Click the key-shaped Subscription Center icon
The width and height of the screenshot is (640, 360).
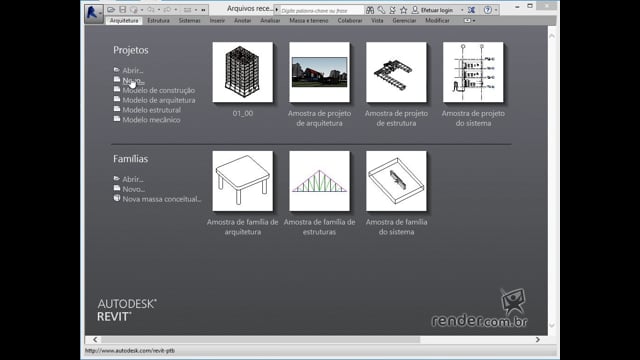(x=381, y=10)
